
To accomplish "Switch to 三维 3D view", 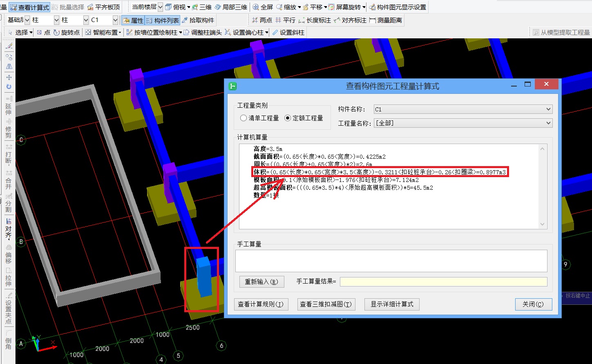I will pyautogui.click(x=202, y=7).
